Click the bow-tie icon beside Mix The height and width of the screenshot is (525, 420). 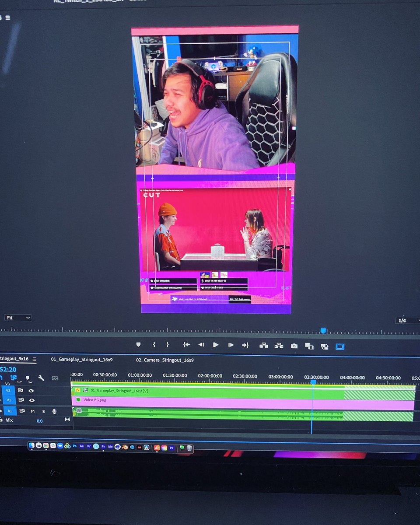pyautogui.click(x=67, y=419)
